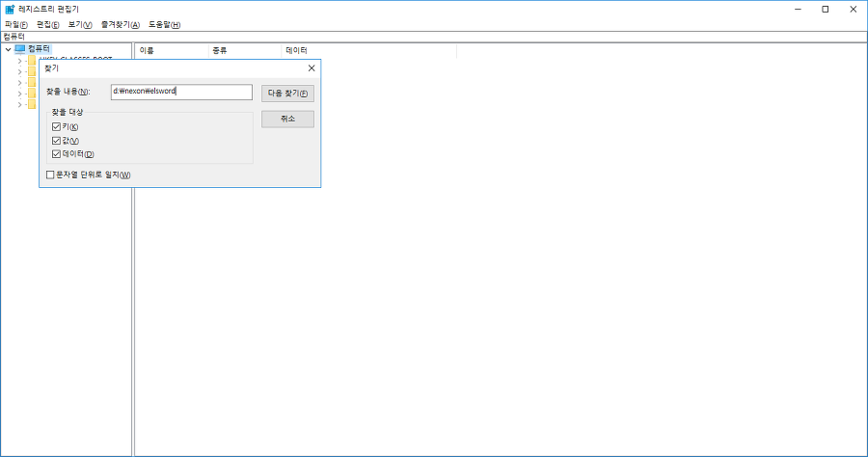Image resolution: width=868 pixels, height=457 pixels.
Task: Open the 파일 menu
Action: 16,24
